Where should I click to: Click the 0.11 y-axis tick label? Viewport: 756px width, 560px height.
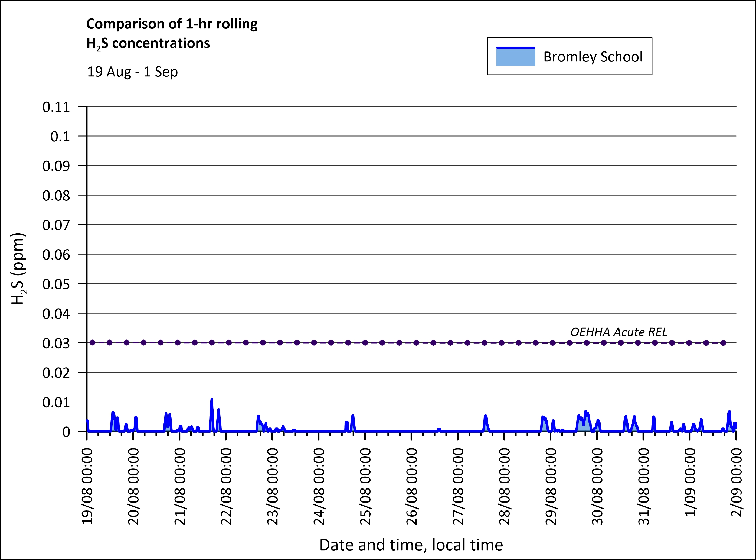click(x=56, y=107)
